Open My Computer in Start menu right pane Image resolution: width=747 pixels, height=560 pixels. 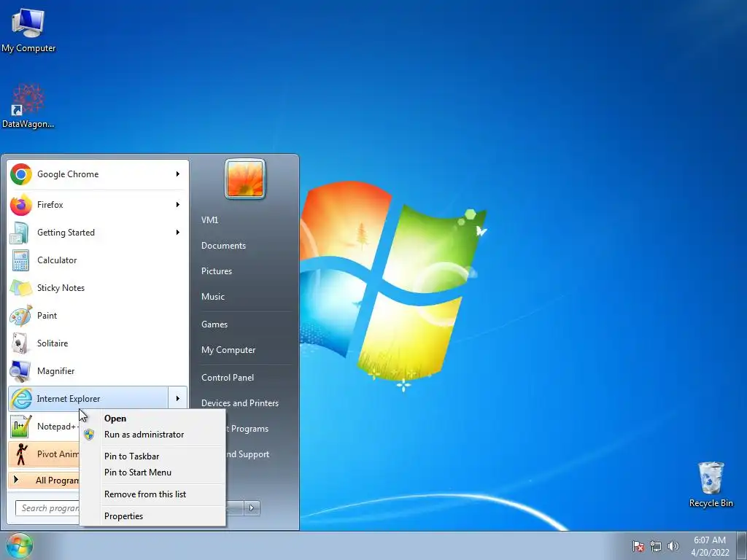coord(228,350)
